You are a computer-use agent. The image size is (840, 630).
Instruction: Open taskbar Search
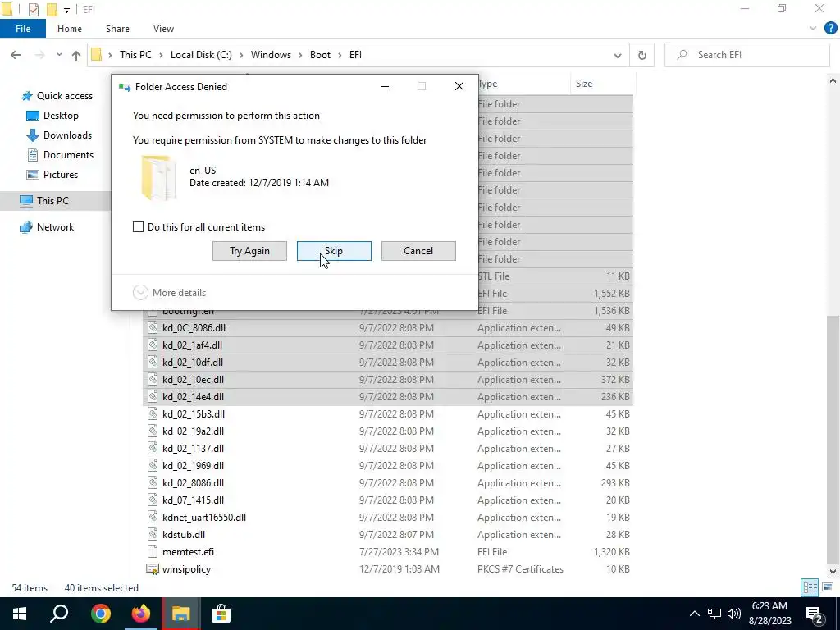coord(59,614)
